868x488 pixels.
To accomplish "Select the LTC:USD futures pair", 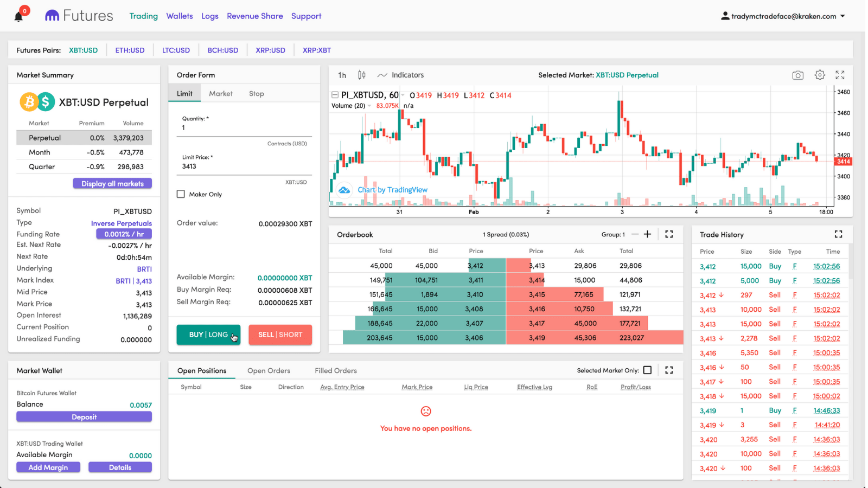I will (x=176, y=50).
